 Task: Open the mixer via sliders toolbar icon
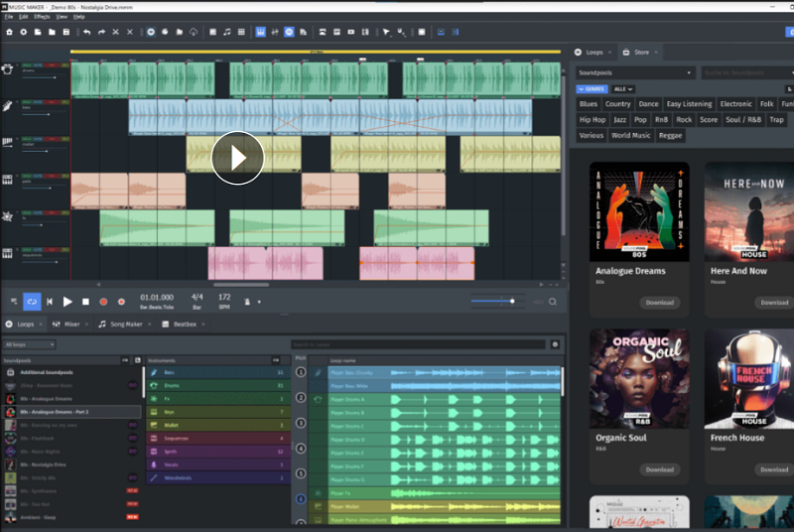tap(275, 32)
